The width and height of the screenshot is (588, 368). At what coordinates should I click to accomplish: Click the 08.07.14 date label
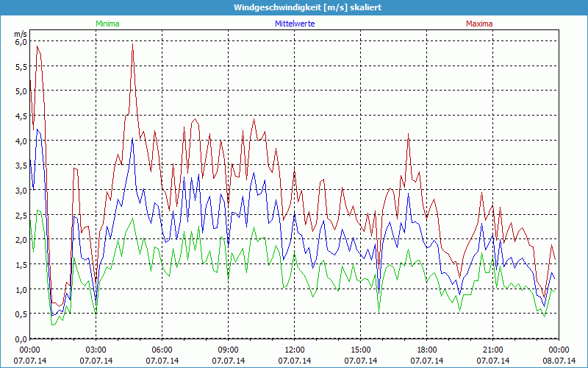coord(559,361)
